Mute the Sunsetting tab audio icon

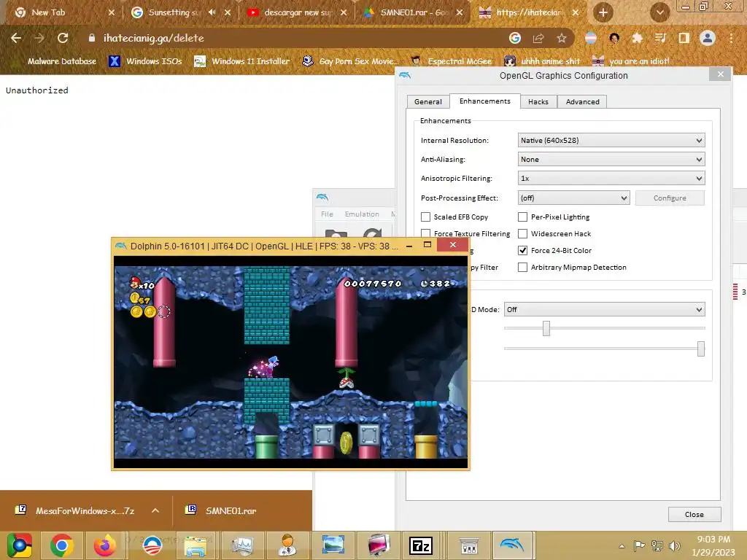click(212, 12)
